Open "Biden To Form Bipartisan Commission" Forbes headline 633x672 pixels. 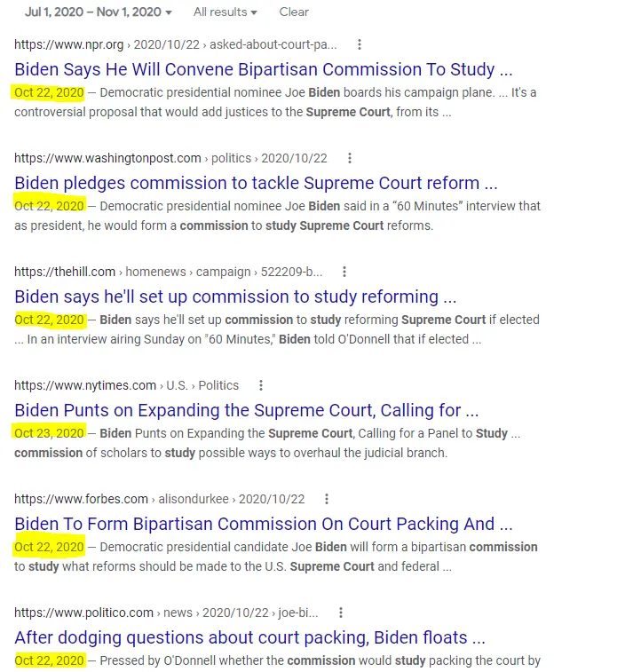[264, 524]
